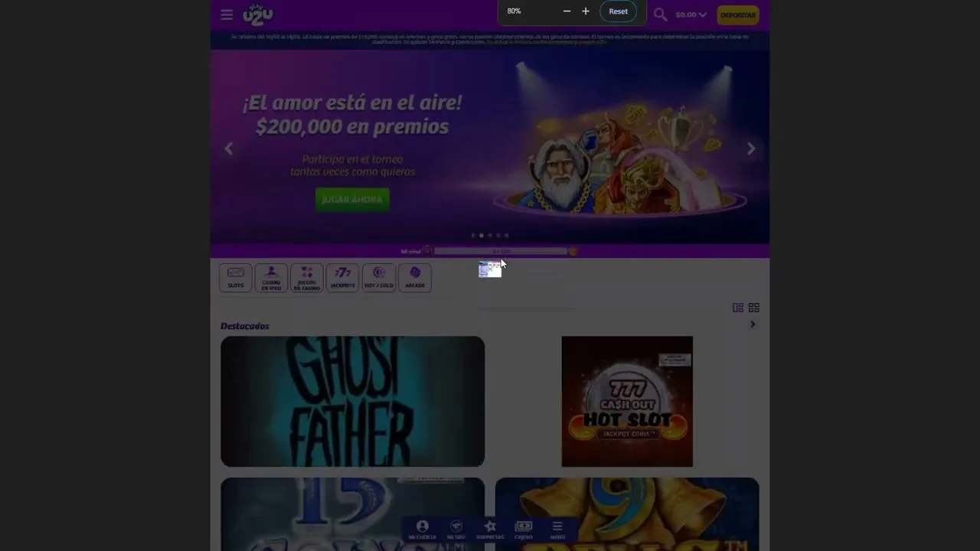
Task: Switch to the uniform grid layout view
Action: tap(754, 308)
